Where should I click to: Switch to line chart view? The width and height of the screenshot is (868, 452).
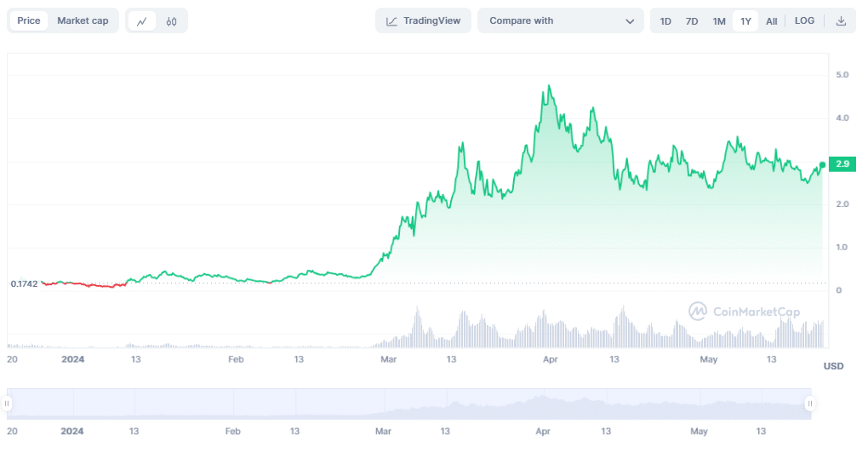pyautogui.click(x=142, y=20)
